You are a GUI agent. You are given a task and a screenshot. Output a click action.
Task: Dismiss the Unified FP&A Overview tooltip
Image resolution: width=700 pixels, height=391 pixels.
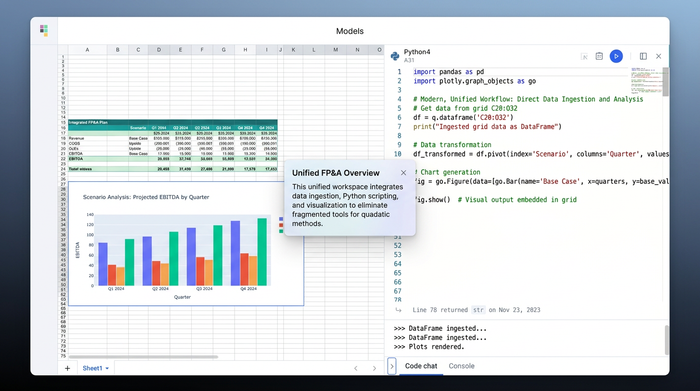(x=404, y=173)
